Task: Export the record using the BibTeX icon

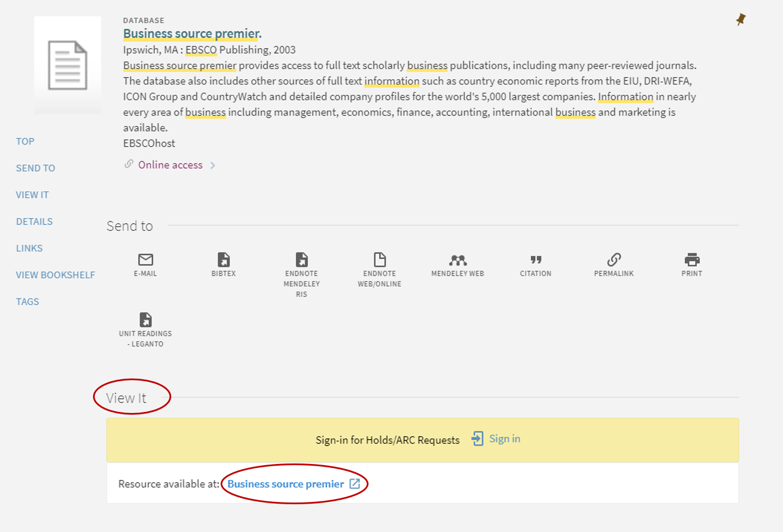Action: click(223, 261)
